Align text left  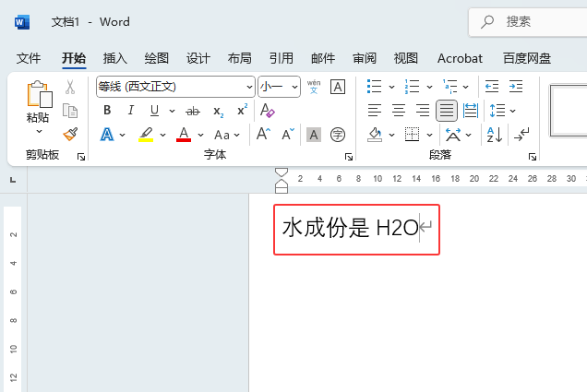click(375, 111)
